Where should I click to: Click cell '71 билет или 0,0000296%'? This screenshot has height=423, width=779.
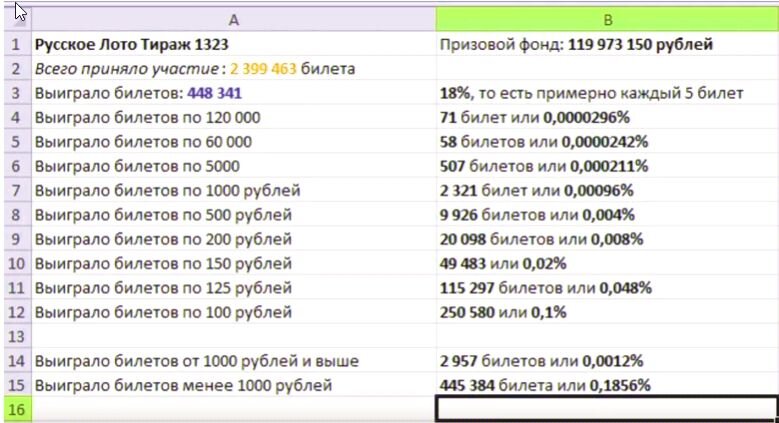point(607,117)
